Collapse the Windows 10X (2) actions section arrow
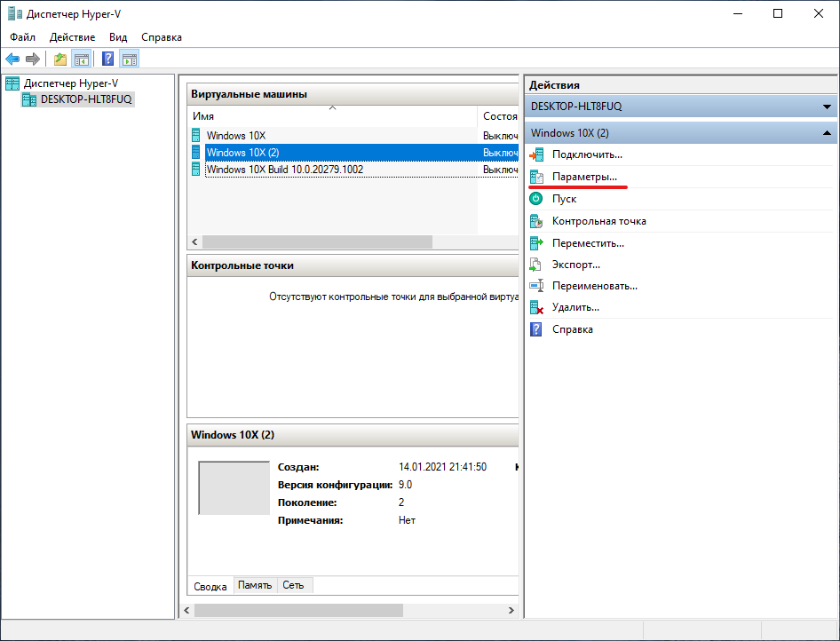The height and width of the screenshot is (641, 840). tap(828, 133)
